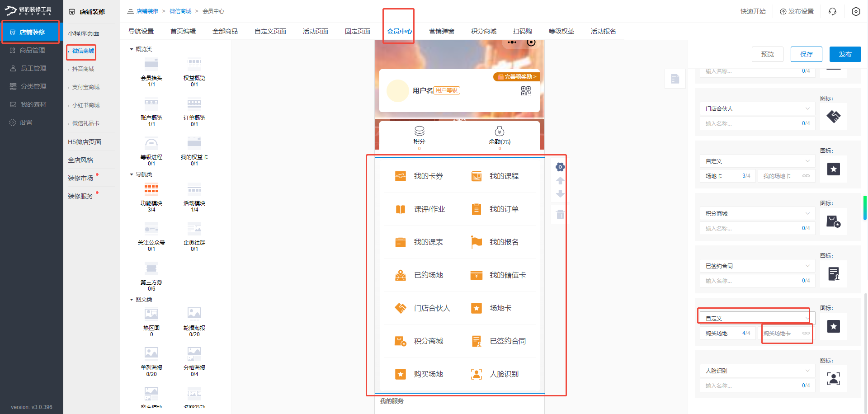Move selected module up with arrow icon

click(560, 180)
